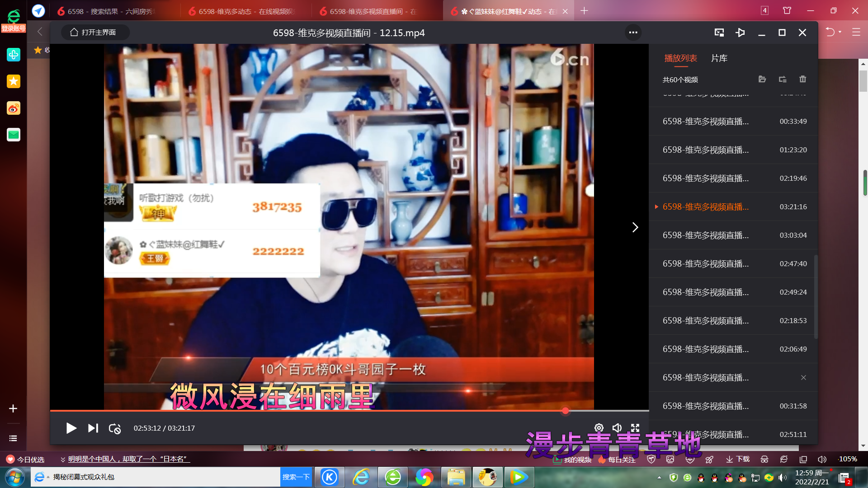Image resolution: width=868 pixels, height=488 pixels.
Task: Select the 播放列表 tab
Action: tap(681, 58)
